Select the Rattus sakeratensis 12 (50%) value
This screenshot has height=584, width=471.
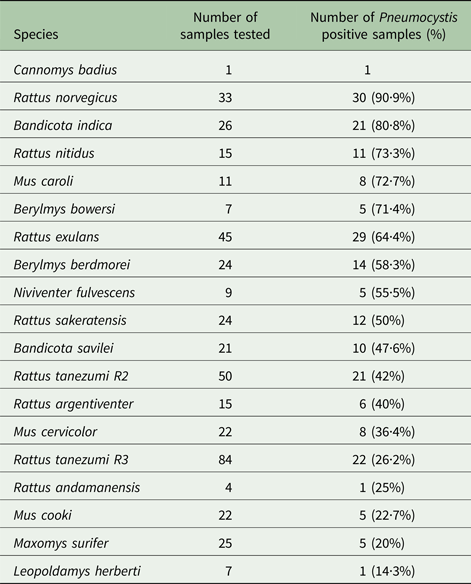(x=378, y=320)
